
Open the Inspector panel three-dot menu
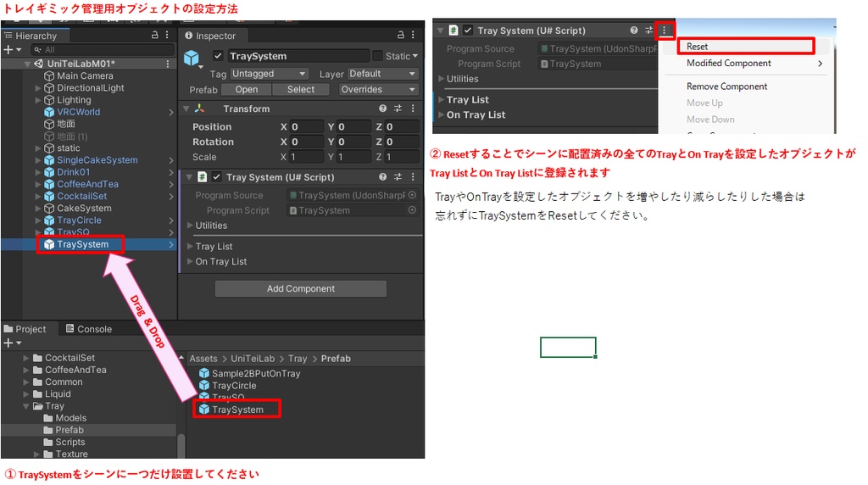413,35
